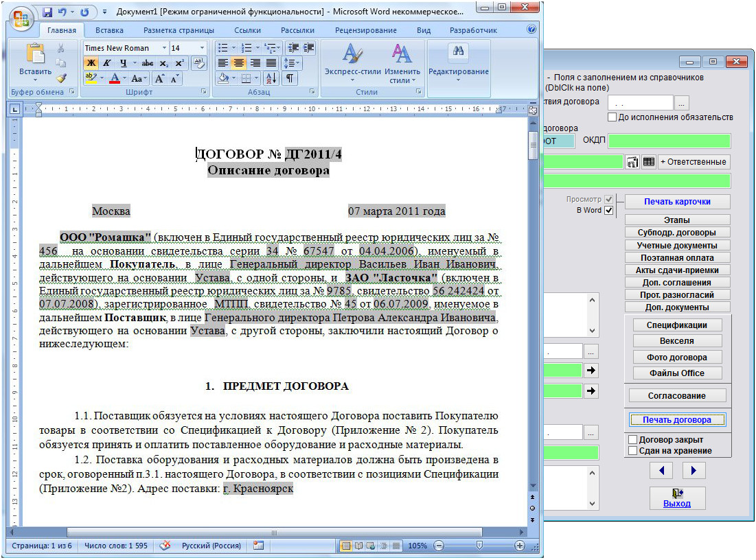756x560 pixels.
Task: Increase font size with grow font icon
Action: (x=159, y=78)
